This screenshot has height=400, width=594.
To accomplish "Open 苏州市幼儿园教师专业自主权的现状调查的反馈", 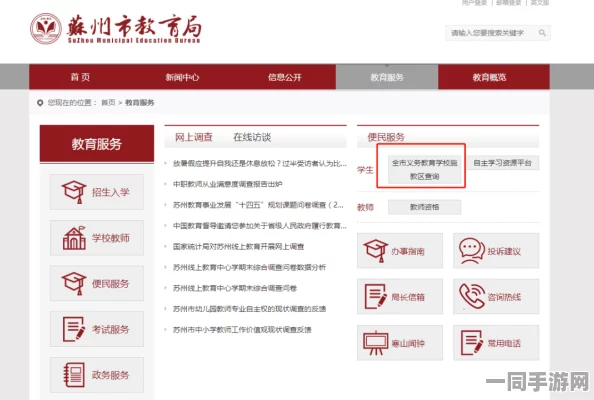I will (249, 309).
